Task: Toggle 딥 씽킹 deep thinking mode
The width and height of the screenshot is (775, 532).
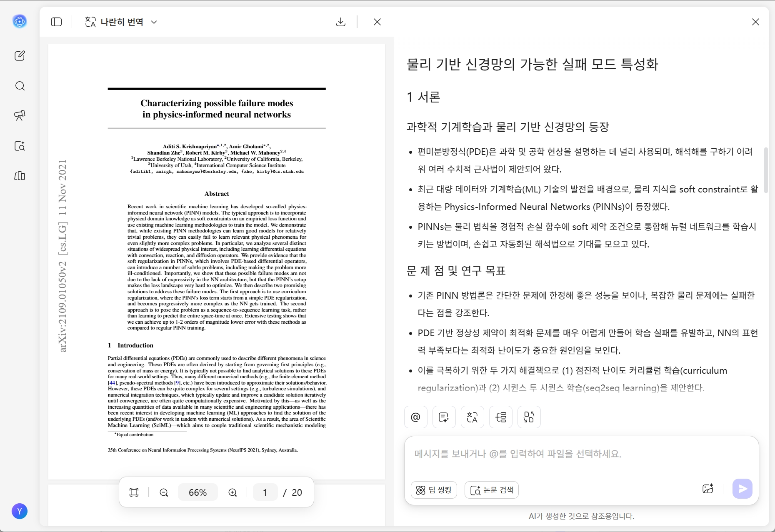Action: click(x=434, y=490)
